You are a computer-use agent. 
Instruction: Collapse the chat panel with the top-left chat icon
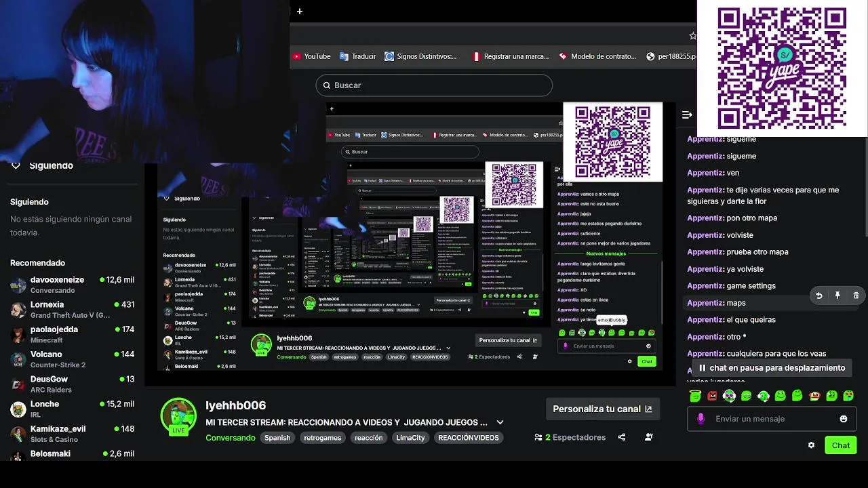pos(687,115)
